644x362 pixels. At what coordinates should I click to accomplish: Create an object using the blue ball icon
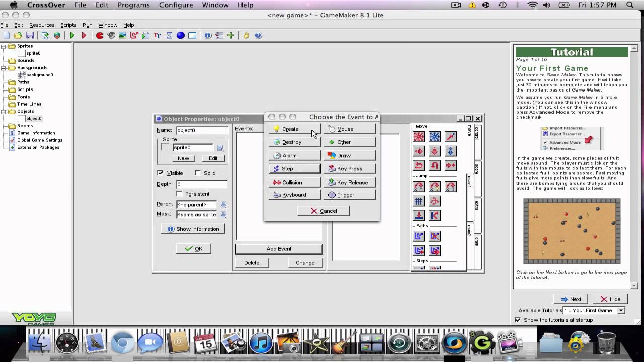pyautogui.click(x=181, y=35)
